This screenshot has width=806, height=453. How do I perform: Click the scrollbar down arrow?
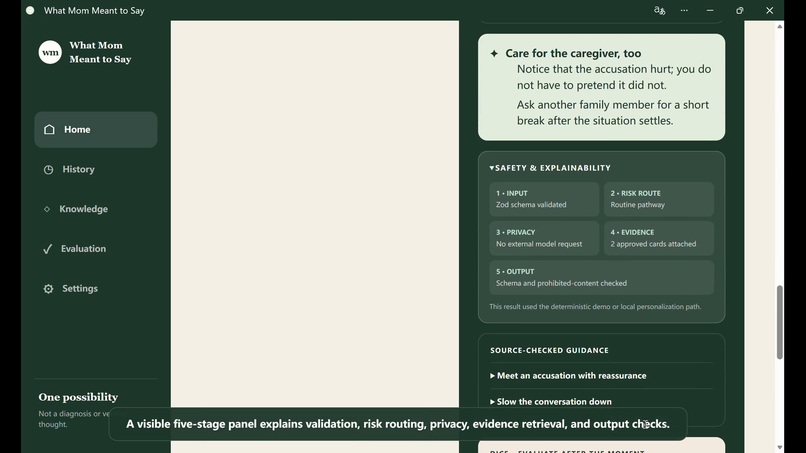click(780, 447)
